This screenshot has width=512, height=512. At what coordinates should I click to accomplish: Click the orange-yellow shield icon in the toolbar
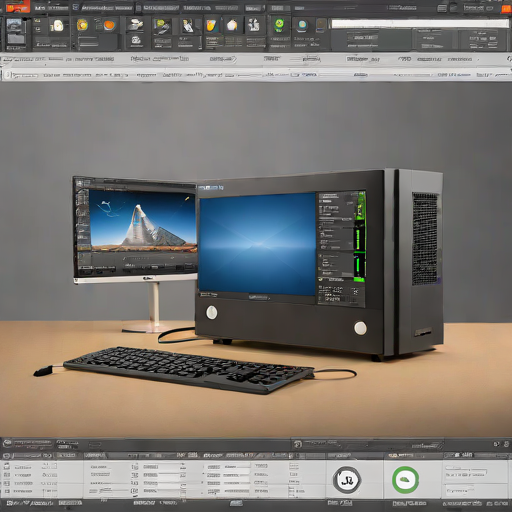211,25
